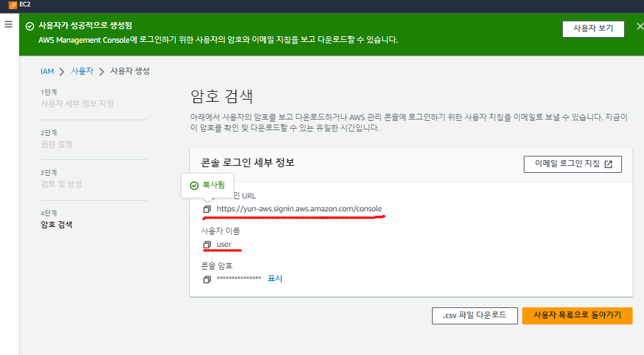
Task: Click the 사용자 보기 button
Action: pyautogui.click(x=593, y=28)
